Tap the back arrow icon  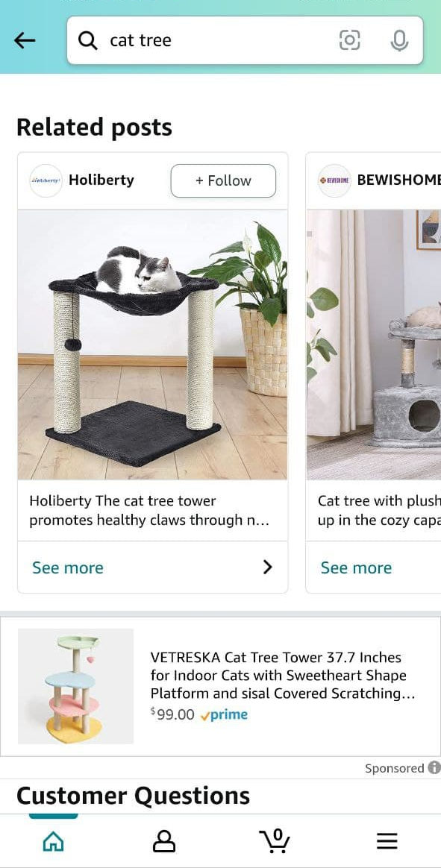click(x=25, y=40)
